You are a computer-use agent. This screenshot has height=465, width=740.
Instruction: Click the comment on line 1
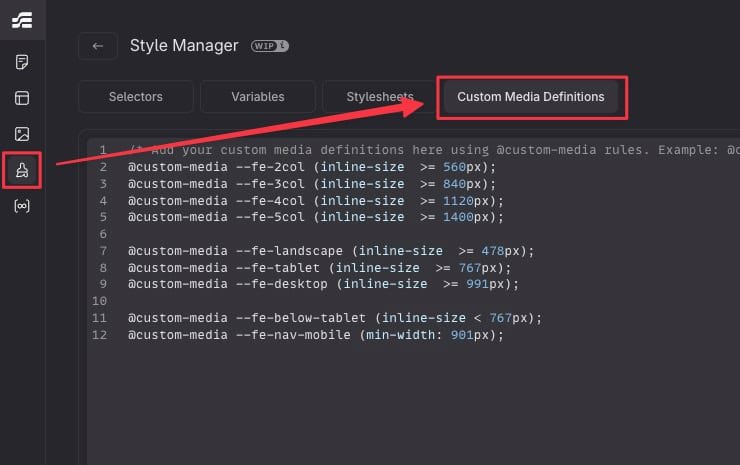click(x=433, y=150)
